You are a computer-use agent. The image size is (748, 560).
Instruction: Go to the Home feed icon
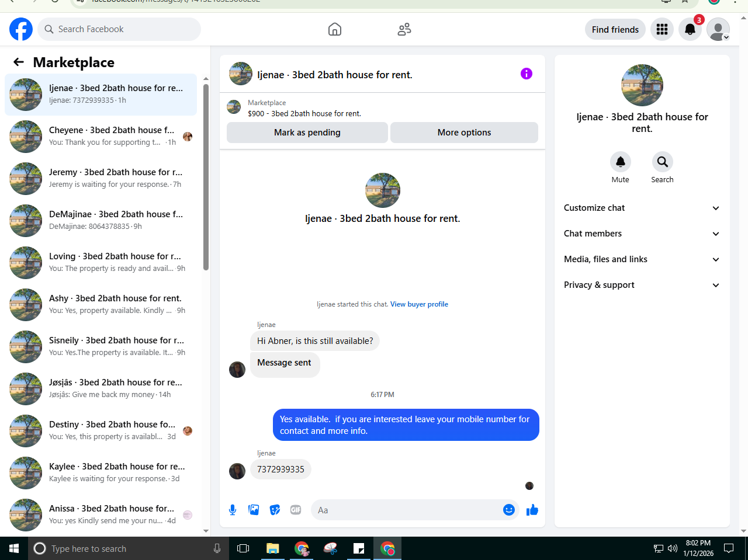(x=335, y=29)
